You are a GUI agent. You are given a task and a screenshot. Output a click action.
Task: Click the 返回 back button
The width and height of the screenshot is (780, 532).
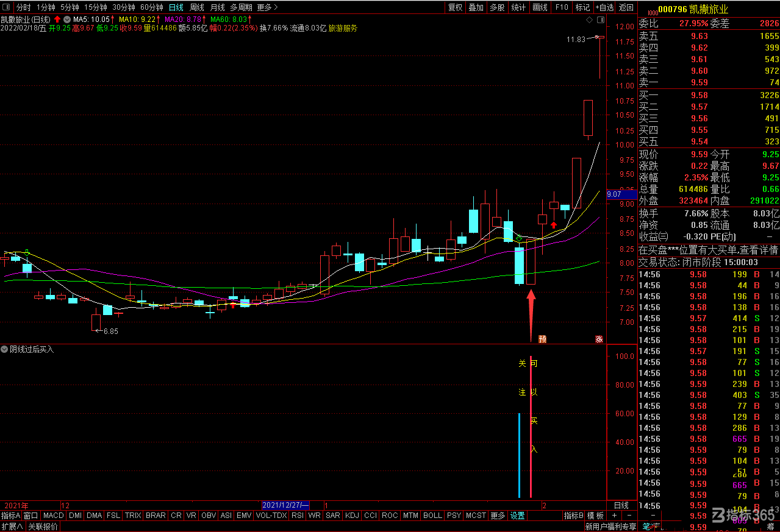point(626,7)
